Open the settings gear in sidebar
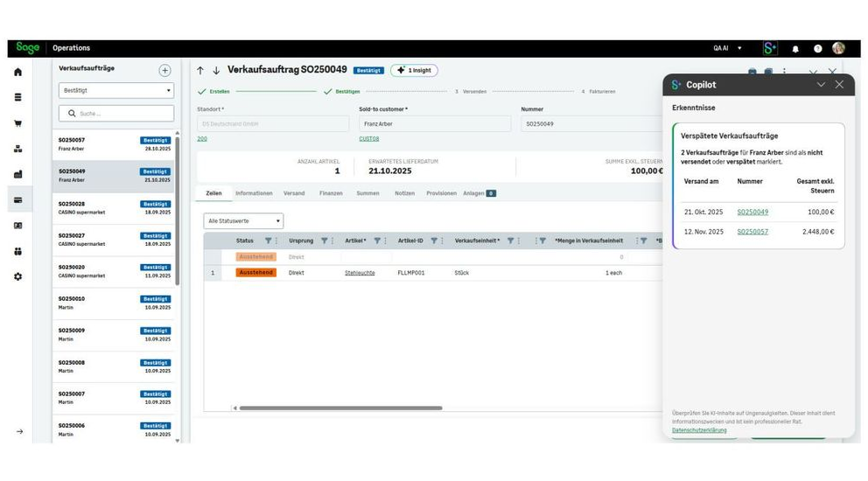The height and width of the screenshot is (481, 868). click(17, 276)
